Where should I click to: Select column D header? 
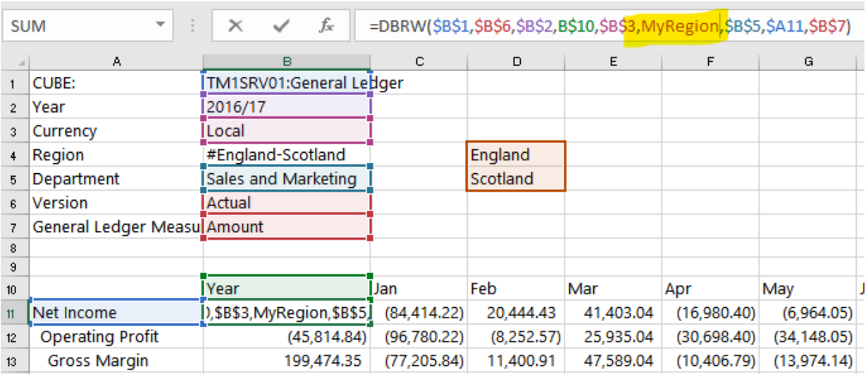pos(516,62)
